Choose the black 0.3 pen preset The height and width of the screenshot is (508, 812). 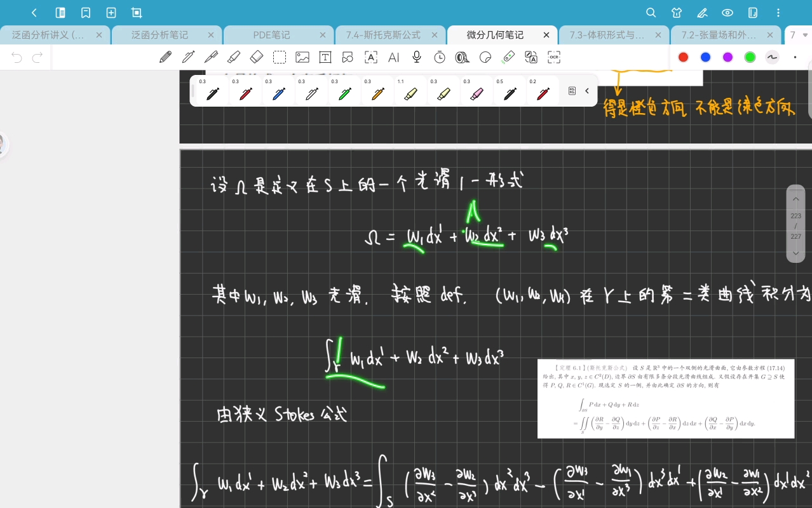[212, 91]
